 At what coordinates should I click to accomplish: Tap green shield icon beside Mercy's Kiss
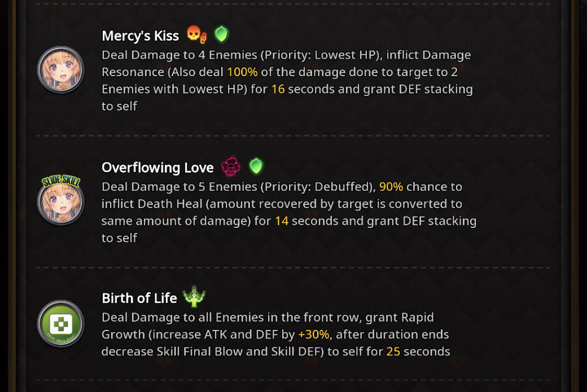tap(221, 34)
